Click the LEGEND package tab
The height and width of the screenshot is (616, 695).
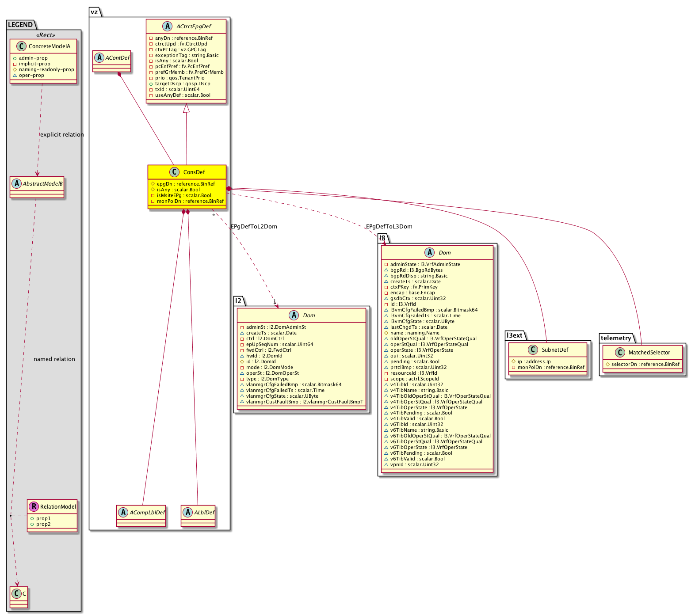click(x=20, y=25)
